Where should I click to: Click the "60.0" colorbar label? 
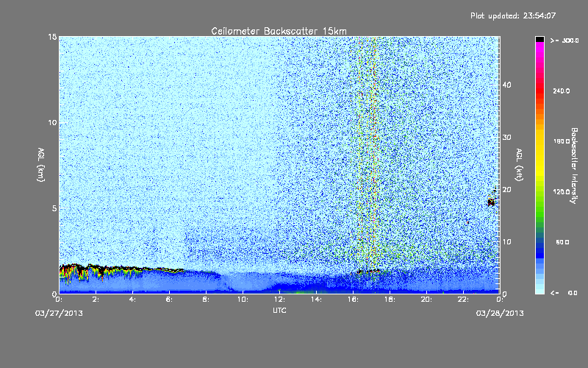point(562,242)
